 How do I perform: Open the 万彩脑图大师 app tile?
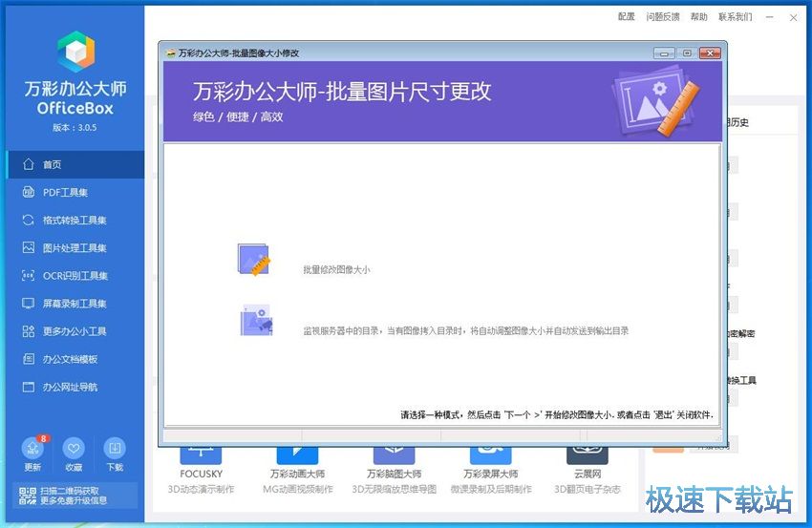(395, 470)
